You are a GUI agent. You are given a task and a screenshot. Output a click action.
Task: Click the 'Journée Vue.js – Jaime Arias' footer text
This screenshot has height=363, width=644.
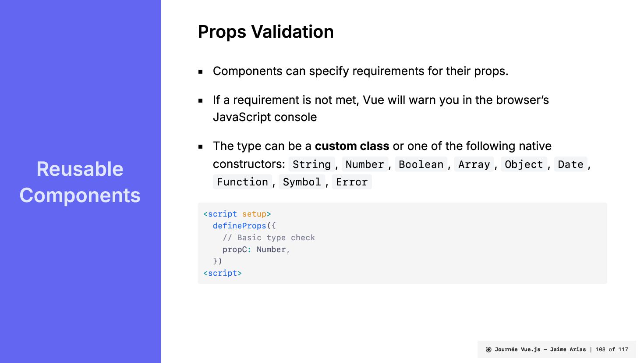click(x=540, y=349)
